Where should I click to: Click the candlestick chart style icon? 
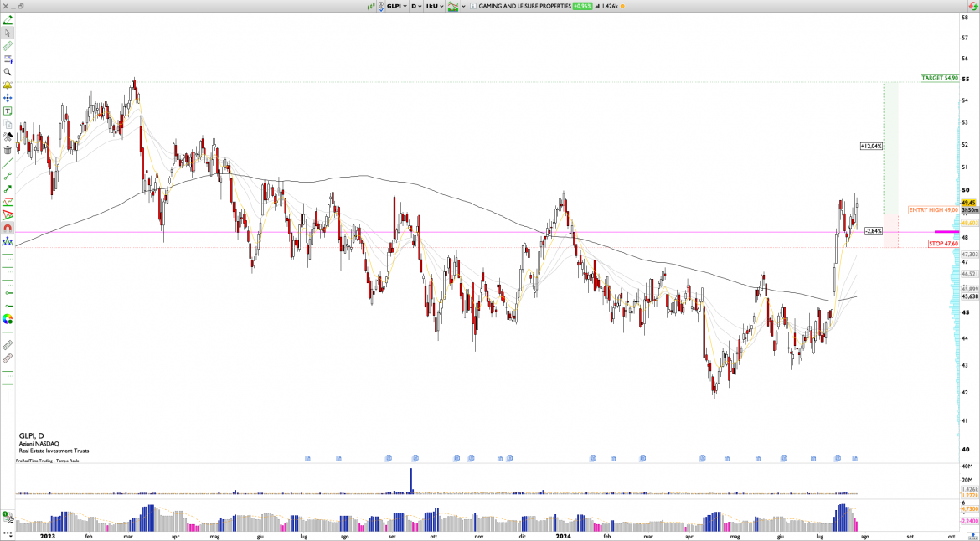coord(371,6)
